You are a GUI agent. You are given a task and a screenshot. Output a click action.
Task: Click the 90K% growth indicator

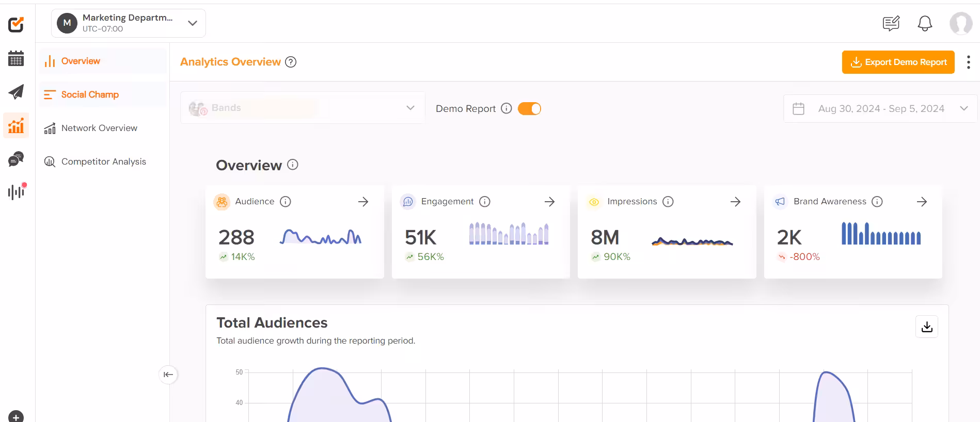611,257
